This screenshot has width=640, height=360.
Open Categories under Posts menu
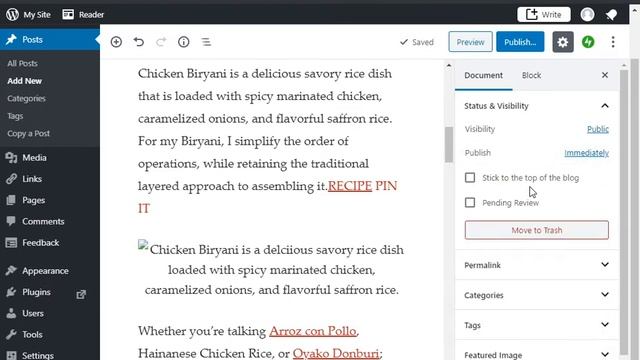[x=26, y=98]
